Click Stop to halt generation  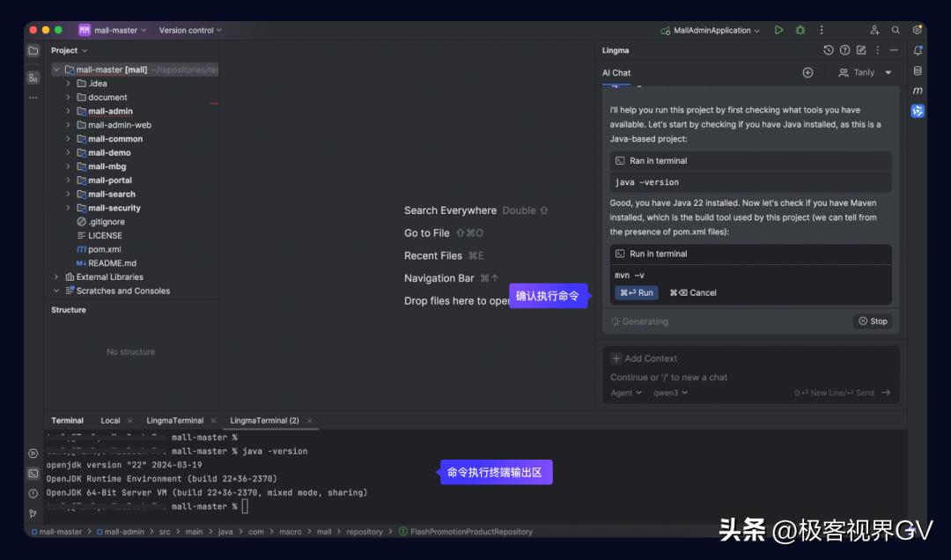click(873, 321)
